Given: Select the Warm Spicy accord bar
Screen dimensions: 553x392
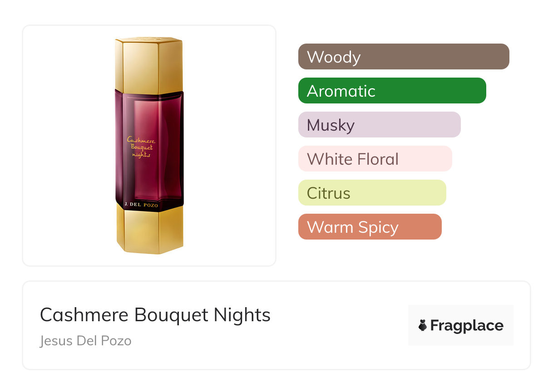Looking at the screenshot, I should pyautogui.click(x=370, y=227).
